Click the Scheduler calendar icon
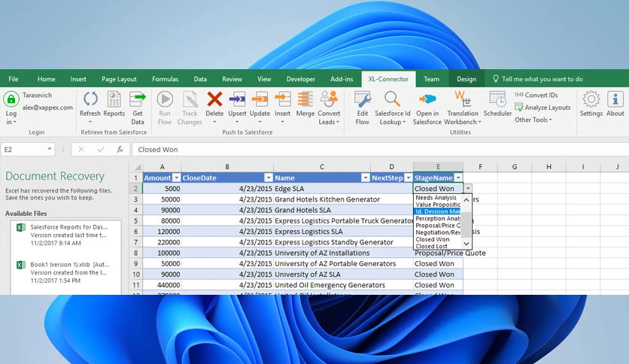 pyautogui.click(x=497, y=99)
